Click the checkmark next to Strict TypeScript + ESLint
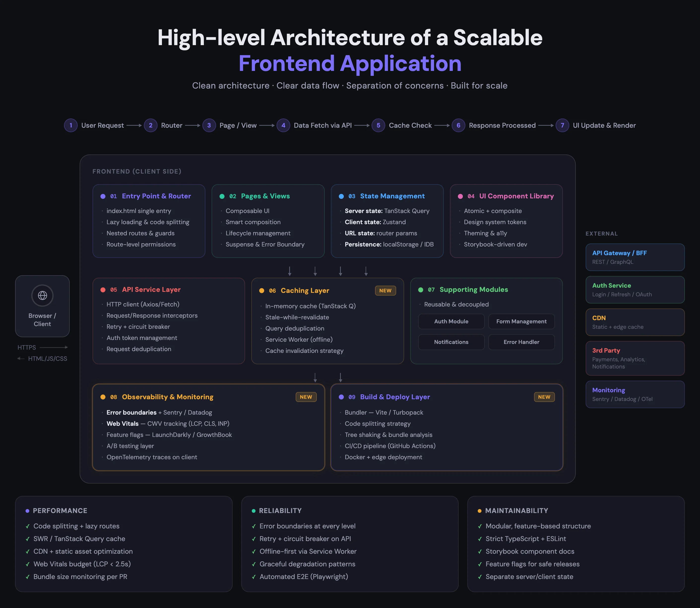The image size is (700, 608). point(480,539)
